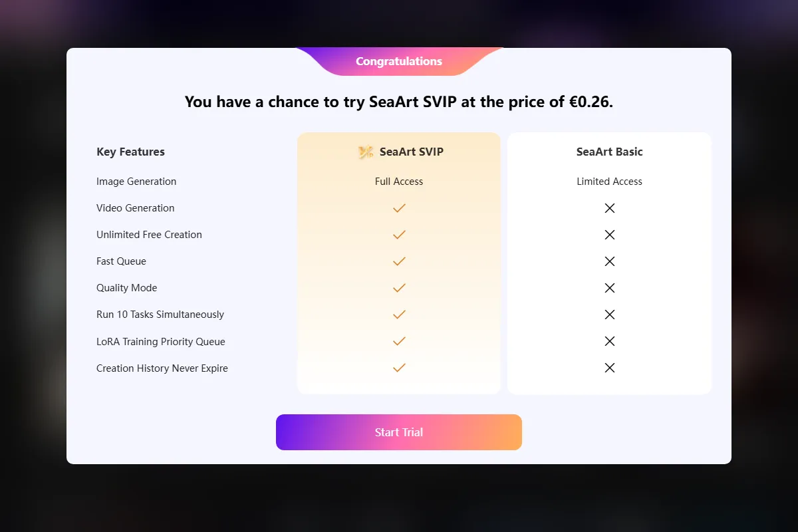798x532 pixels.
Task: Click the Creation History Never Expire label
Action: tap(162, 368)
